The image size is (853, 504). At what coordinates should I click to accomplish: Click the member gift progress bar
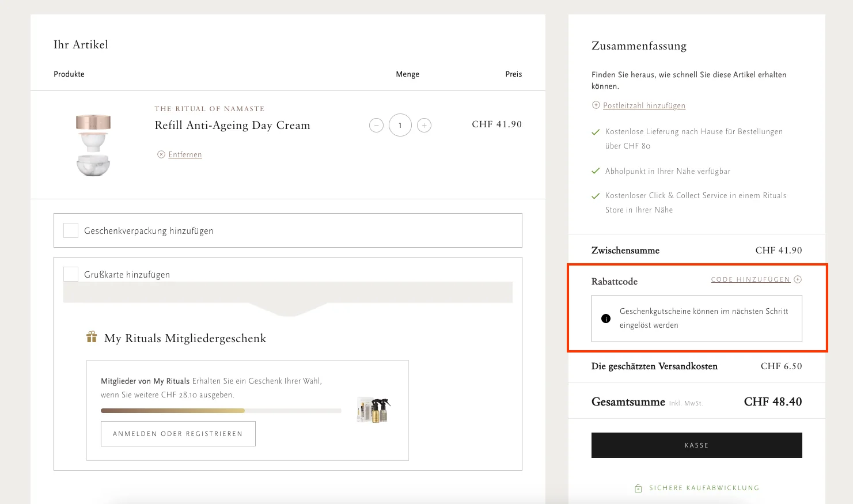pyautogui.click(x=221, y=411)
